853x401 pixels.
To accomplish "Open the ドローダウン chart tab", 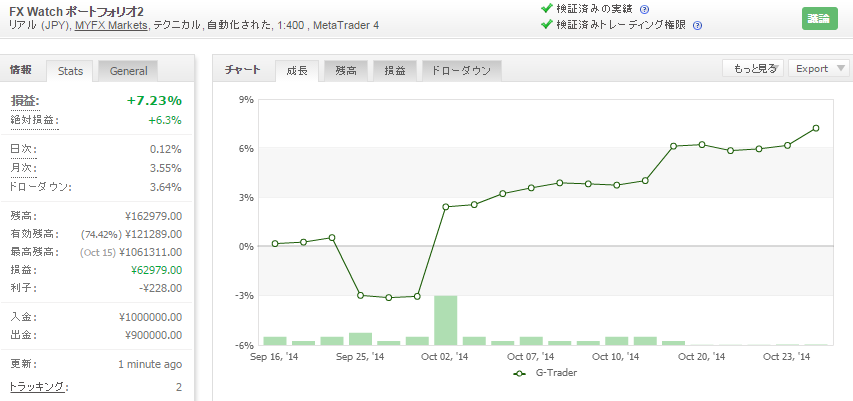I will (x=461, y=70).
